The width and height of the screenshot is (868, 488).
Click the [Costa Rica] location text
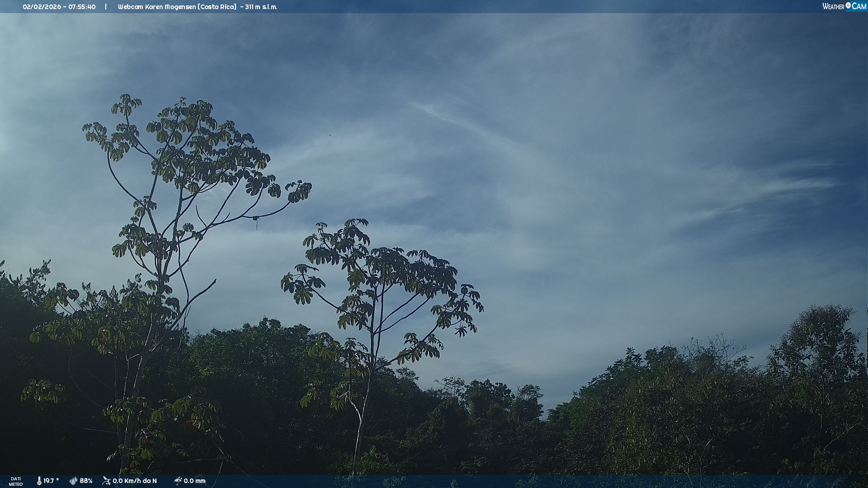217,7
